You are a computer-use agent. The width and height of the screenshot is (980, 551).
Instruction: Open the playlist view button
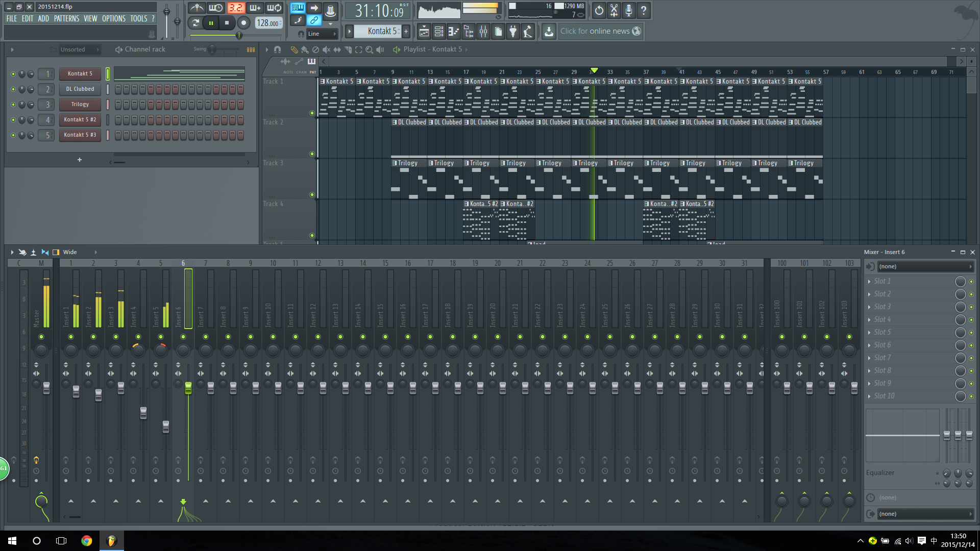(424, 32)
